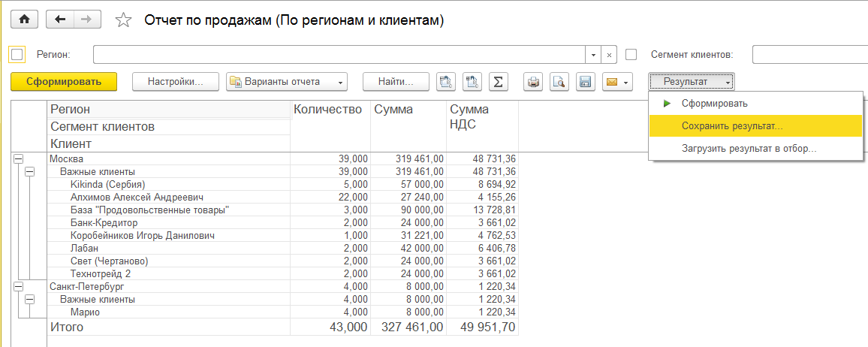Open print preview with the magnifier page icon

(x=559, y=82)
